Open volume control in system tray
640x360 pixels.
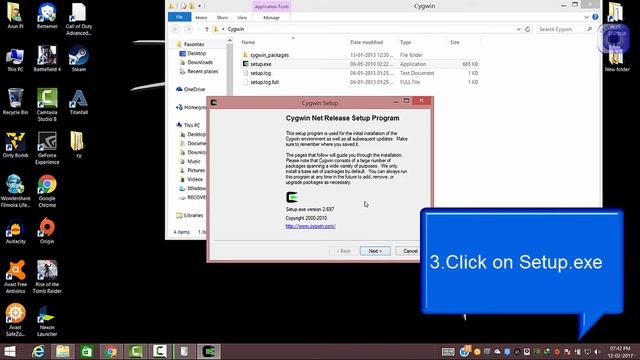pyautogui.click(x=597, y=352)
